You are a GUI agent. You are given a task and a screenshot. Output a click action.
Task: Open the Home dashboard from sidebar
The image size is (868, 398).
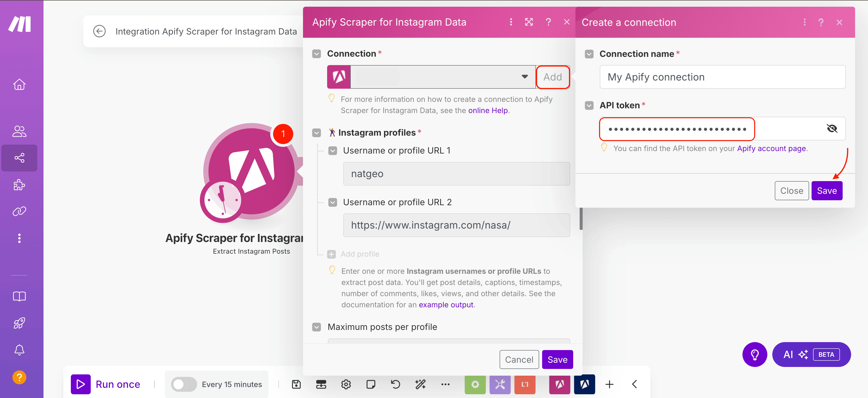pos(19,84)
